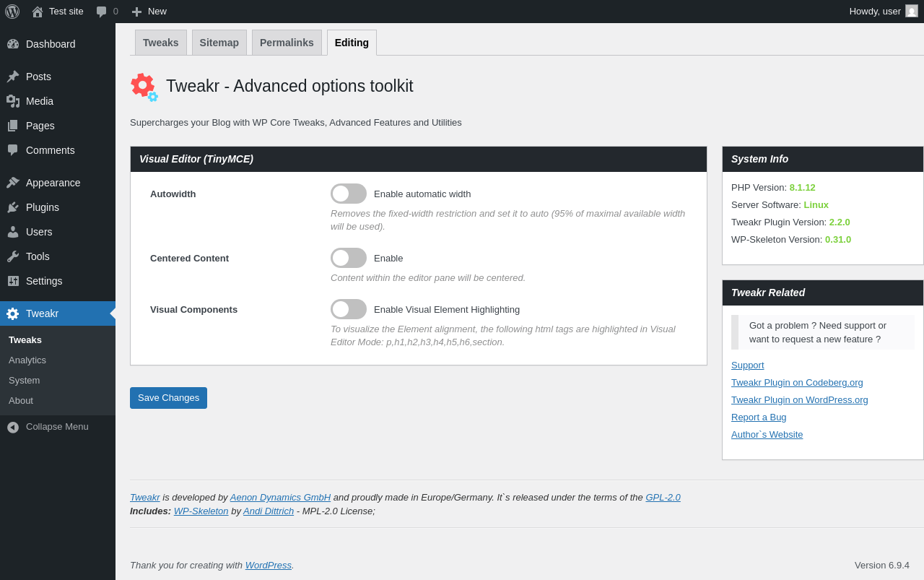Open the Dashboard icon in sidebar
This screenshot has width=924, height=580.
click(x=13, y=44)
